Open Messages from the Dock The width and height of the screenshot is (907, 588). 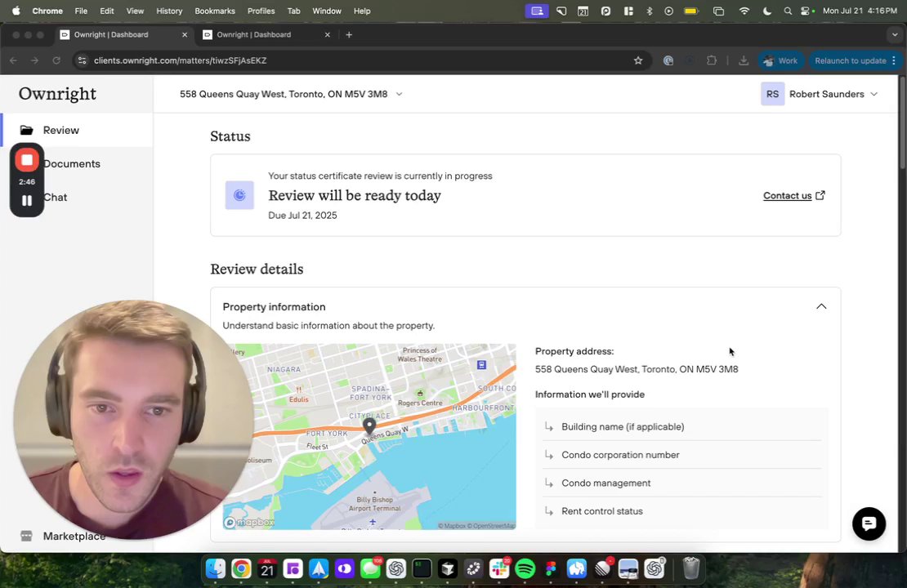[x=370, y=569]
